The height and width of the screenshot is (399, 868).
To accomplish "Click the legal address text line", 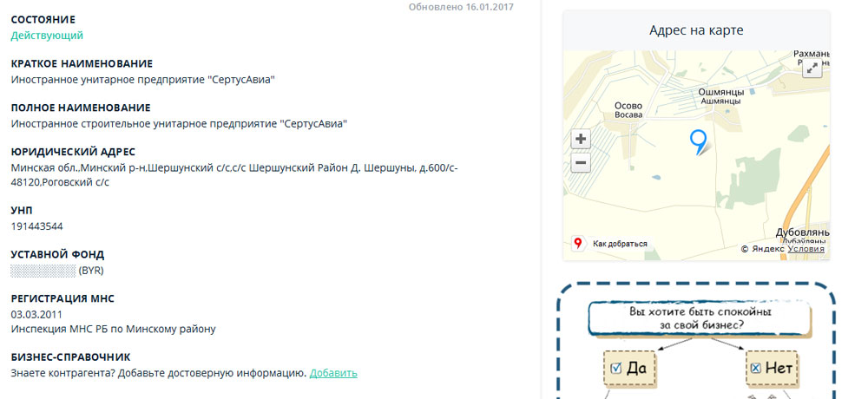I will pos(234,167).
